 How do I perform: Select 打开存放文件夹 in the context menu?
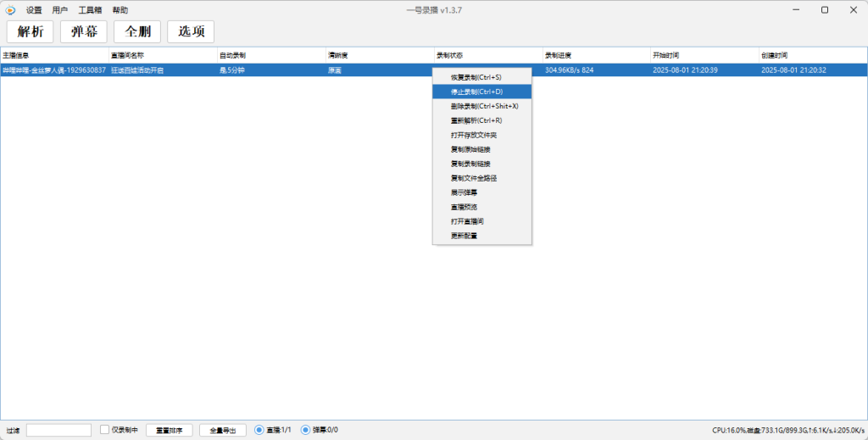[x=474, y=135]
